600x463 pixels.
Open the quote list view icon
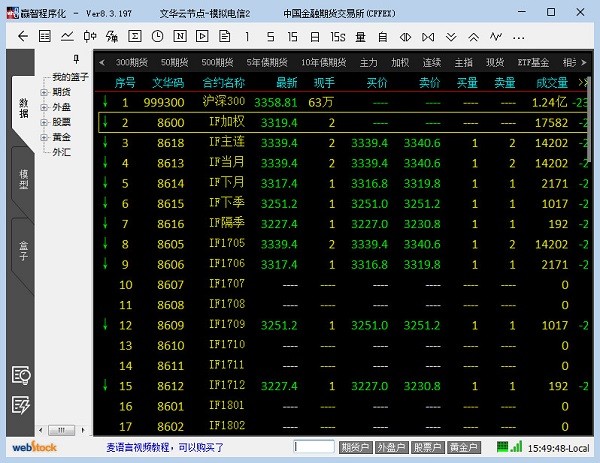[45, 37]
